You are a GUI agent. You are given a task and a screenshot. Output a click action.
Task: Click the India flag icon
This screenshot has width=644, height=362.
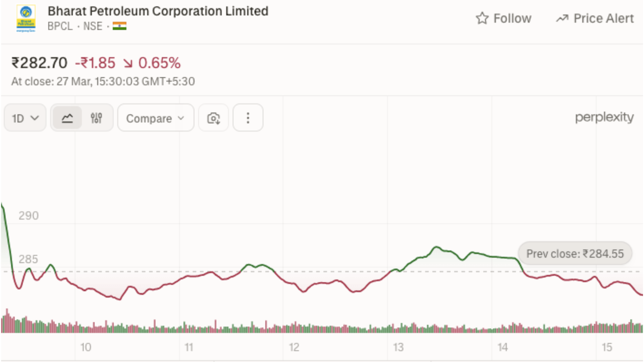point(119,26)
